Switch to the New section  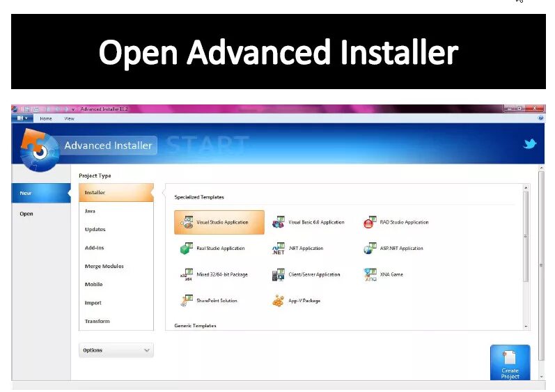pyautogui.click(x=41, y=193)
